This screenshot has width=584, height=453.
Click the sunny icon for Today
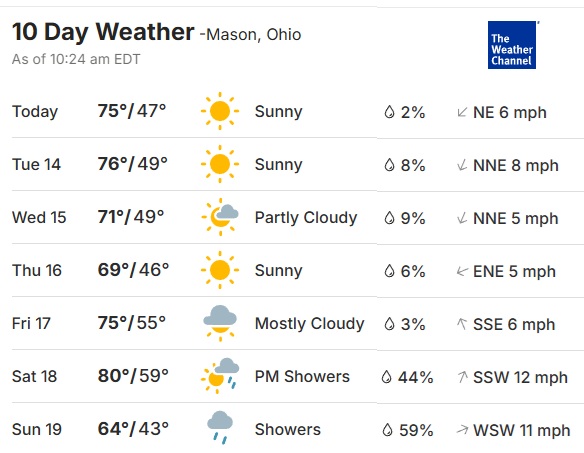click(220, 111)
